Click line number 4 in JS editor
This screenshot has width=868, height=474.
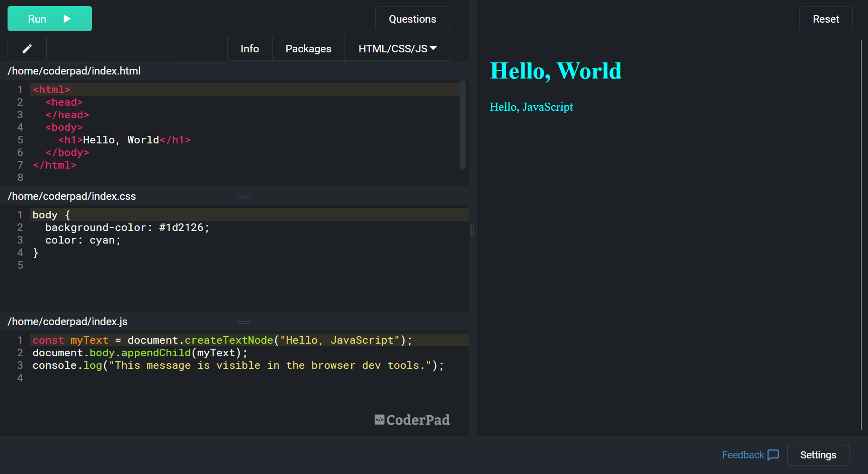click(20, 378)
